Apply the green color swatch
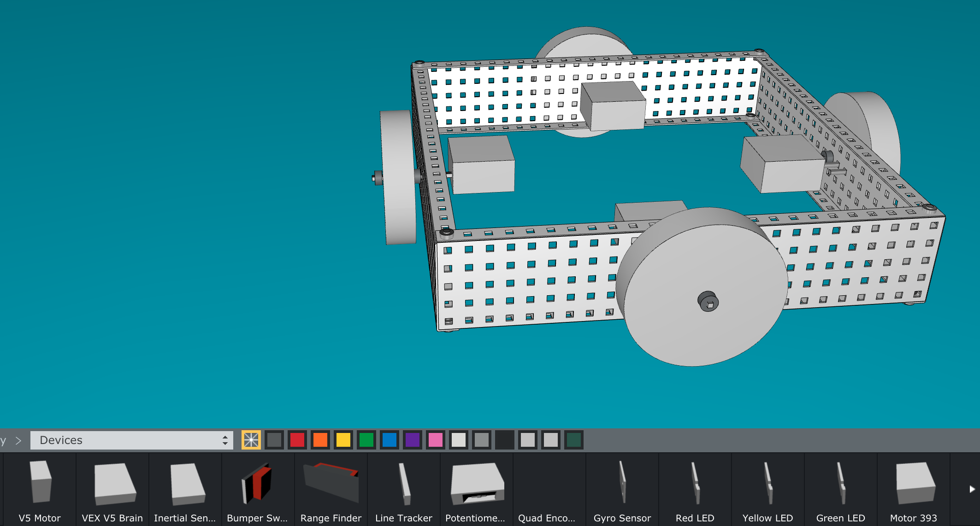This screenshot has height=526, width=980. pyautogui.click(x=366, y=440)
